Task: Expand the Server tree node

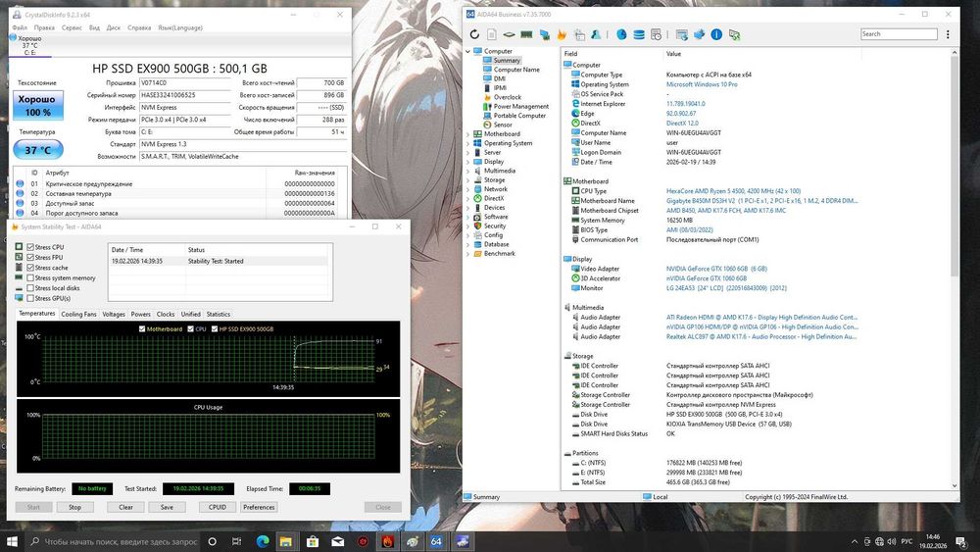Action: point(467,153)
